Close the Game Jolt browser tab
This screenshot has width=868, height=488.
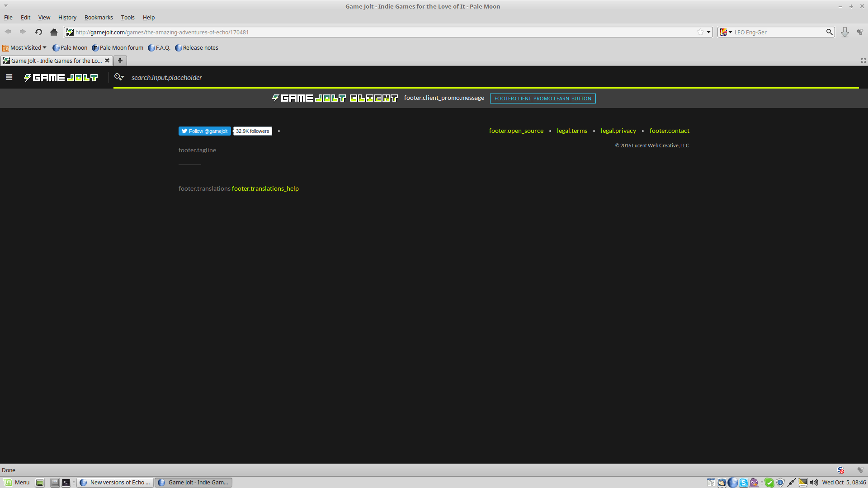[107, 61]
